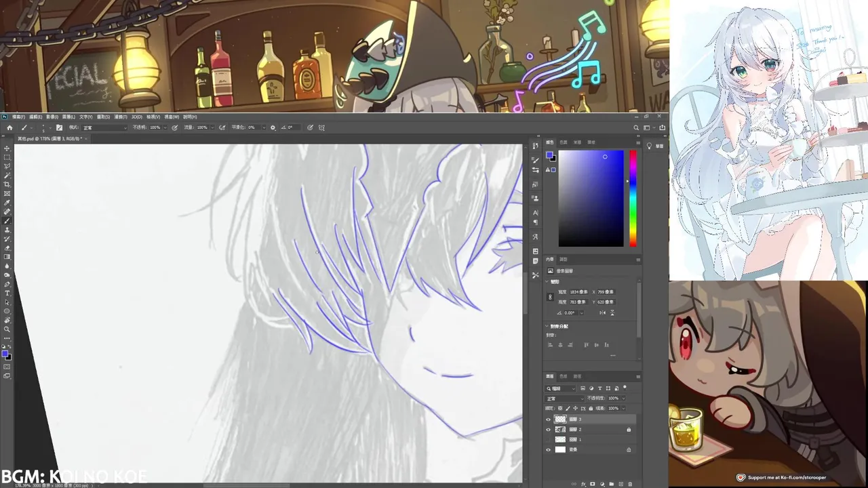The width and height of the screenshot is (868, 488).
Task: Click flip vertical icon in Properties
Action: pos(612,312)
